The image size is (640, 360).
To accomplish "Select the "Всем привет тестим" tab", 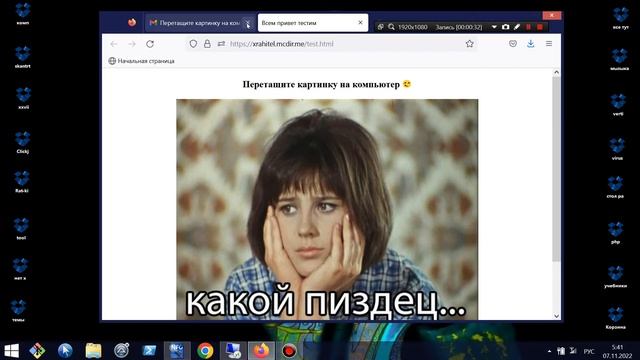I will pos(313,23).
